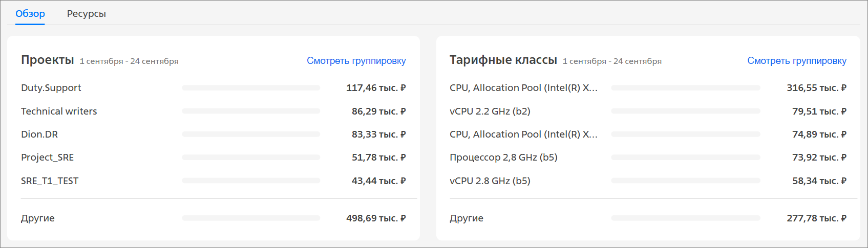Select Процессор 2,8 GHz (b5) tariff class
The height and width of the screenshot is (248, 868).
click(648, 157)
